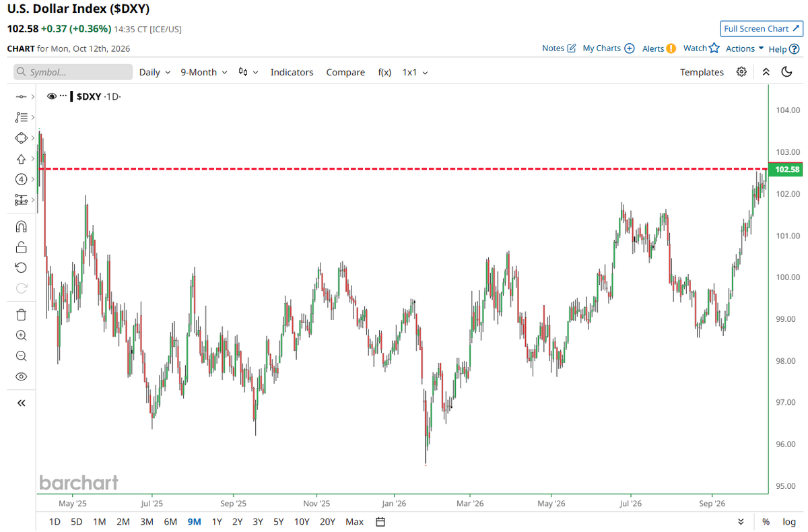Select the 10Y range

click(x=302, y=522)
